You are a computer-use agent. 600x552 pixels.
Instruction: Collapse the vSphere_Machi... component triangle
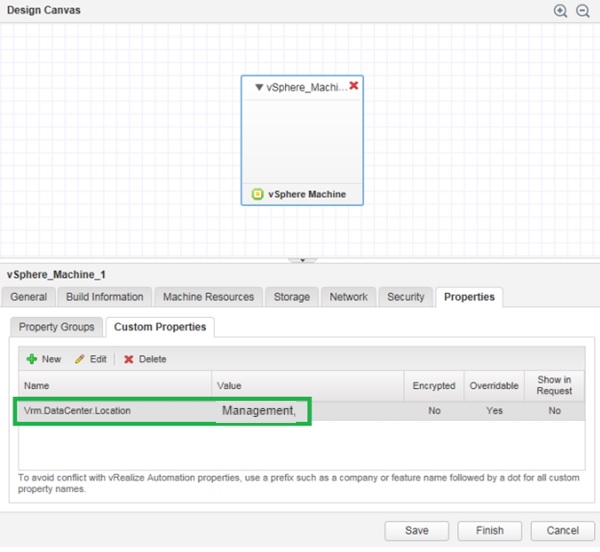pyautogui.click(x=259, y=88)
